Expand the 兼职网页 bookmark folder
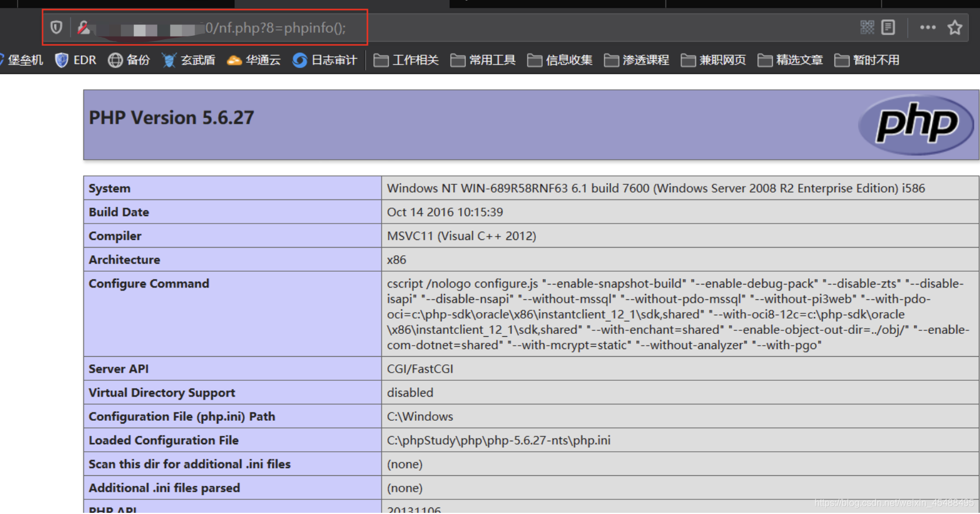Viewport: 980px width, 514px height. (714, 60)
